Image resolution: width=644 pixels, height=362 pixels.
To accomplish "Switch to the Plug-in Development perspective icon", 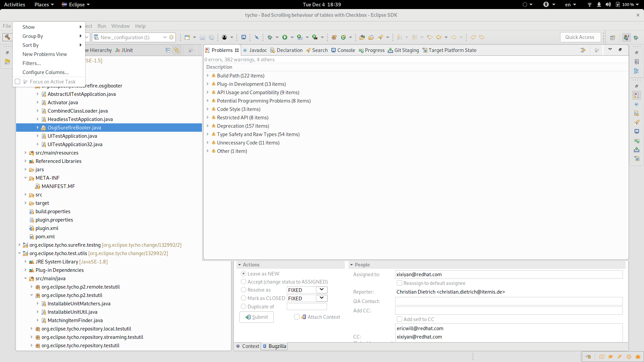I will 626,37.
